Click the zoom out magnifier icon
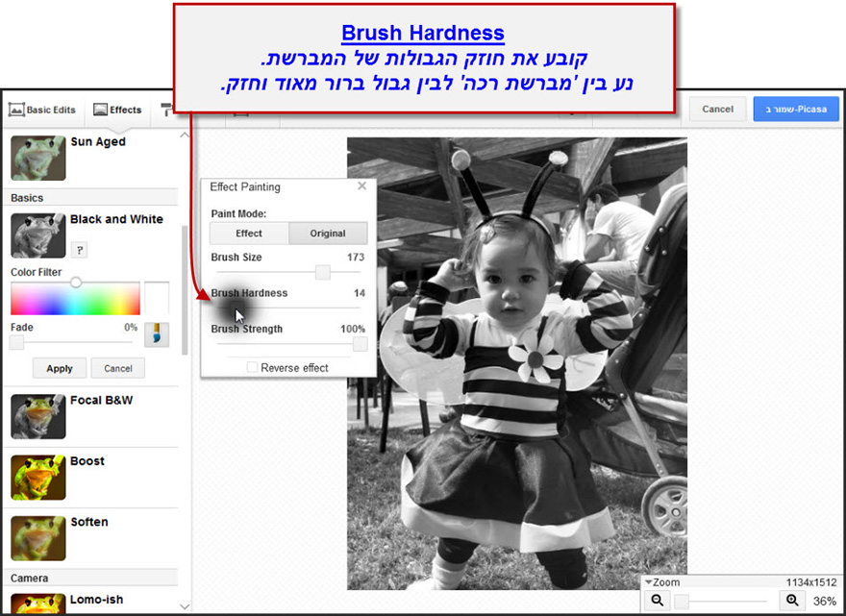This screenshot has width=846, height=616. (658, 601)
